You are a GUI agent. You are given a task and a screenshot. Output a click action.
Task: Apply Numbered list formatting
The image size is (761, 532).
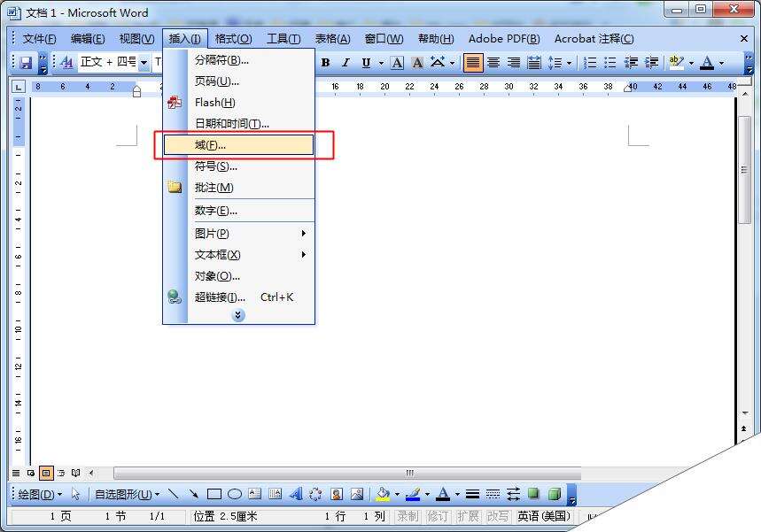pos(590,63)
